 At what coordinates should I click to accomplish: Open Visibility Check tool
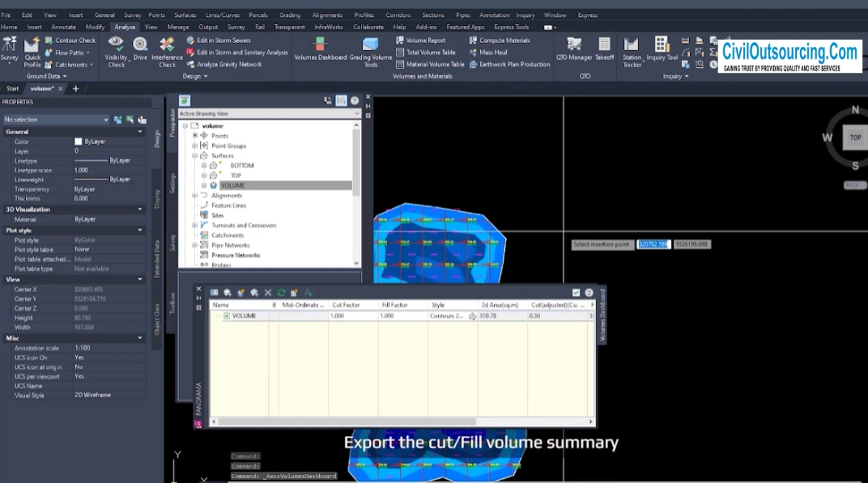[117, 52]
